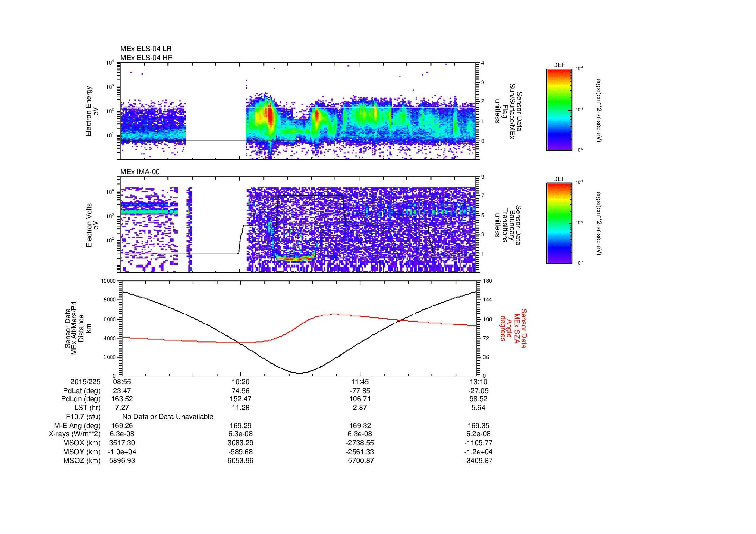Click the 10-4 label on top colorbar
The height and width of the screenshot is (534, 756).
click(579, 68)
